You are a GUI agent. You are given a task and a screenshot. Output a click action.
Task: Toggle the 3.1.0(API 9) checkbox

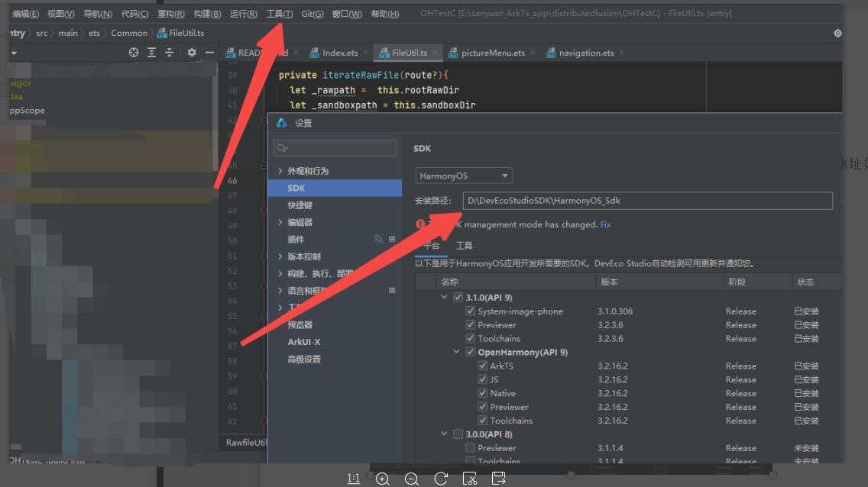(458, 298)
